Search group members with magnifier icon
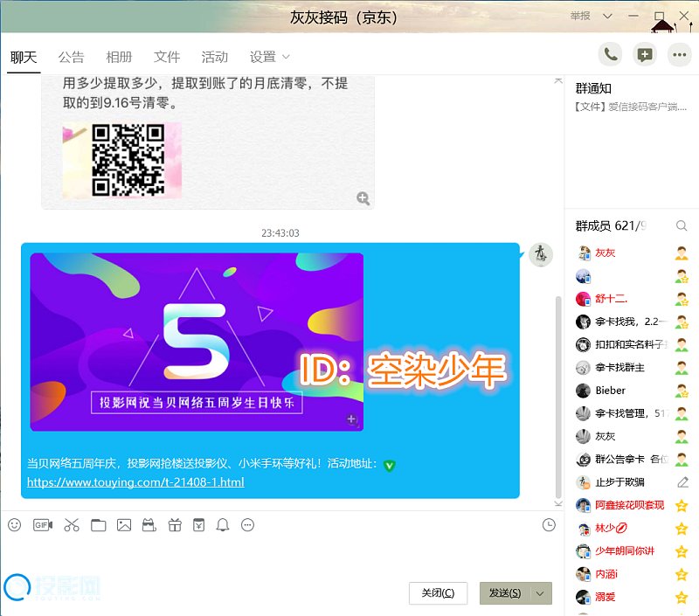Viewport: 699px width, 616px height. click(682, 225)
